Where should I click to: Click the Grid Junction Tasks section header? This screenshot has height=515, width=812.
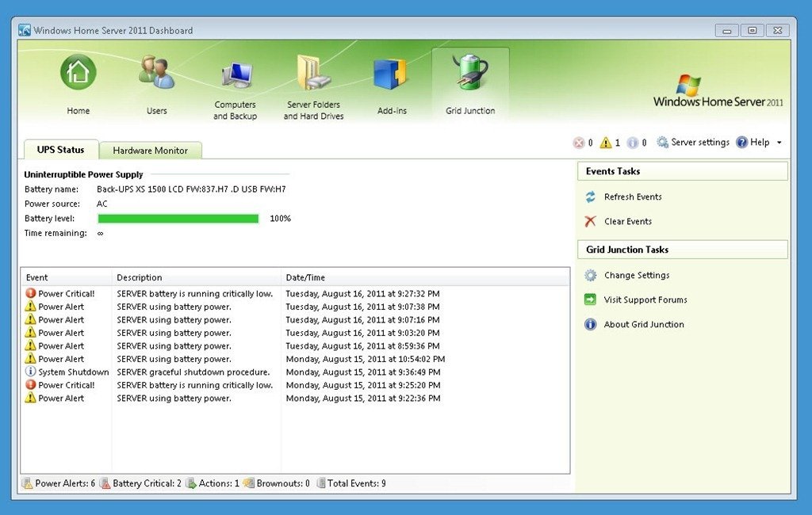(x=683, y=250)
